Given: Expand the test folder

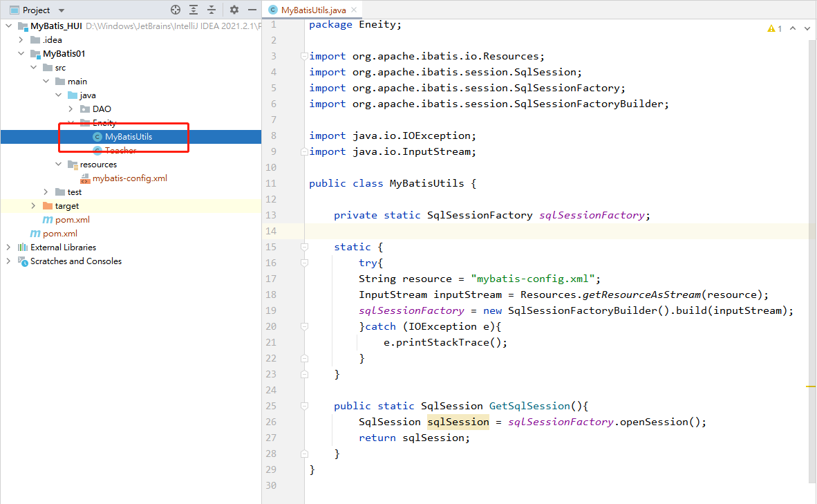Looking at the screenshot, I should point(46,192).
